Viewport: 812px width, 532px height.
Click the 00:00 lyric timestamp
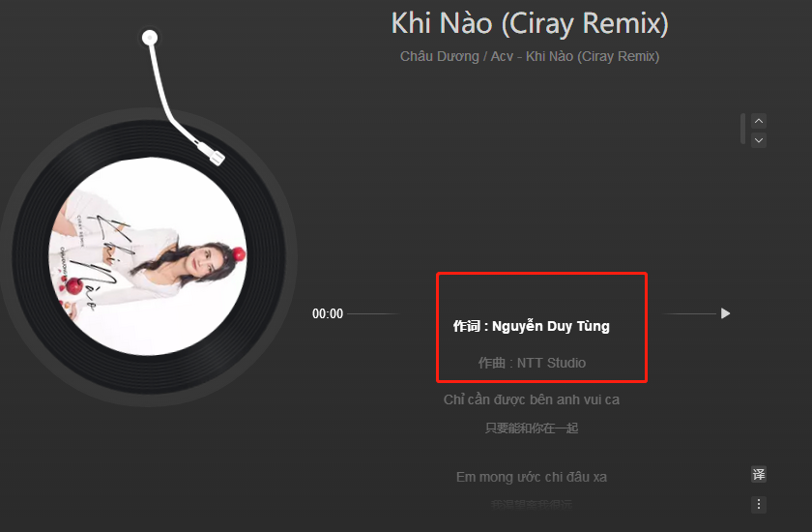click(328, 314)
